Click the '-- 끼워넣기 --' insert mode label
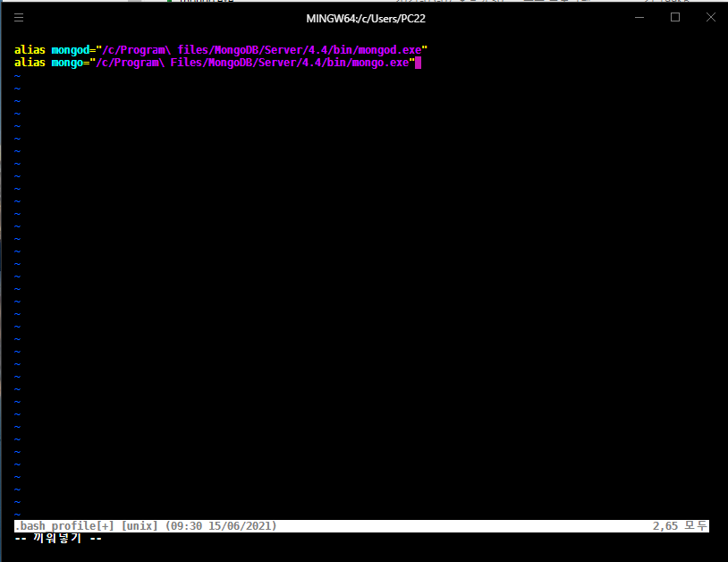The height and width of the screenshot is (562, 728). (58, 539)
